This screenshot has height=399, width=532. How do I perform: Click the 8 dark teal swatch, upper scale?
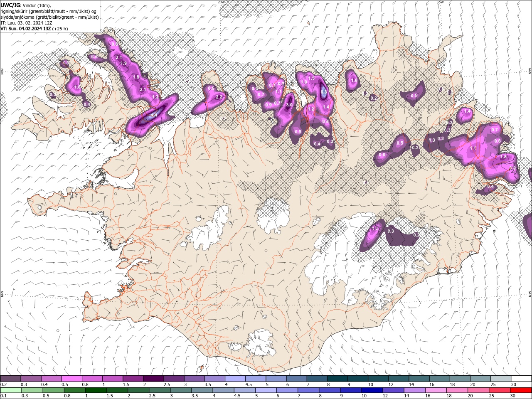point(337,379)
